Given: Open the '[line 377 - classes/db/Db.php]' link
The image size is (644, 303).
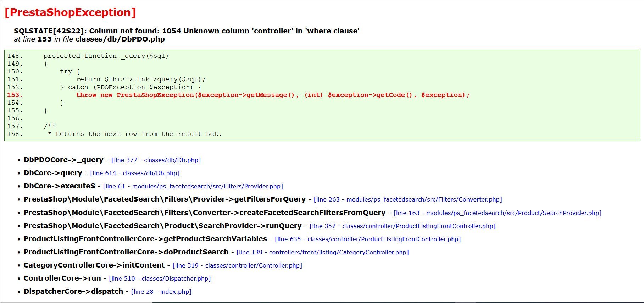Looking at the screenshot, I should [x=156, y=160].
